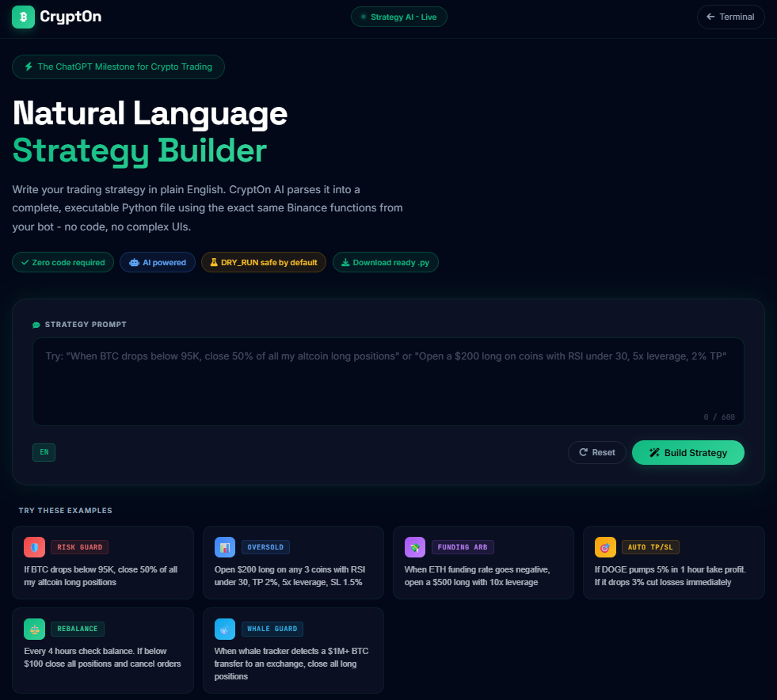Click the 0 / 600 character counter
Screen dimensions: 777x700
click(719, 417)
